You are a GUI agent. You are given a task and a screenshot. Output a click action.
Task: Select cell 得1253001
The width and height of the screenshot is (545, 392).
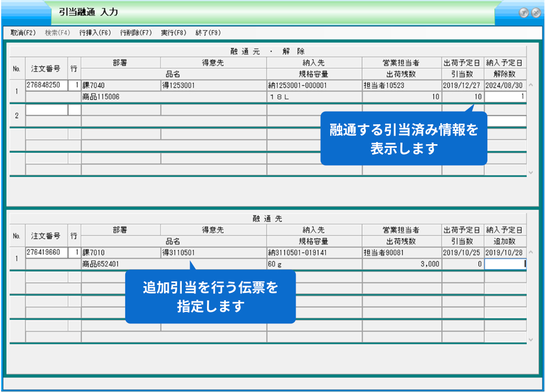(x=214, y=85)
